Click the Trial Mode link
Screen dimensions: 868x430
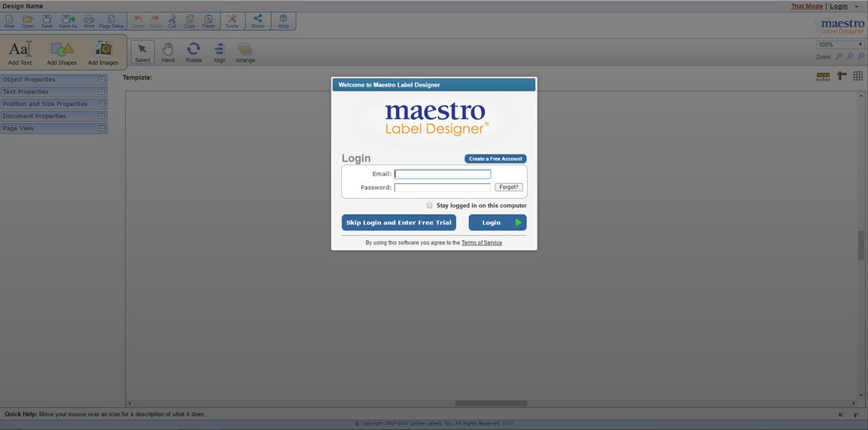point(806,7)
